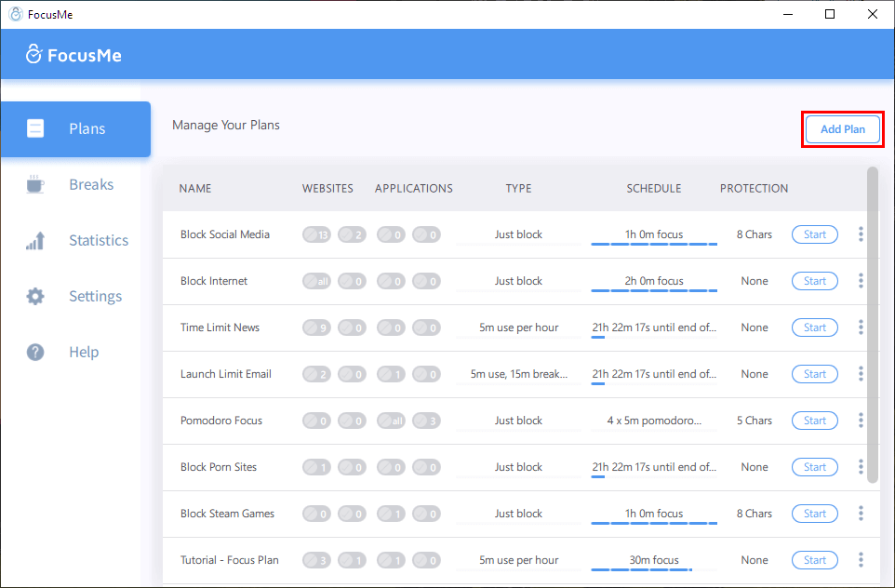Open the three-dot menu for Pomodoro Focus
895x588 pixels.
[861, 420]
